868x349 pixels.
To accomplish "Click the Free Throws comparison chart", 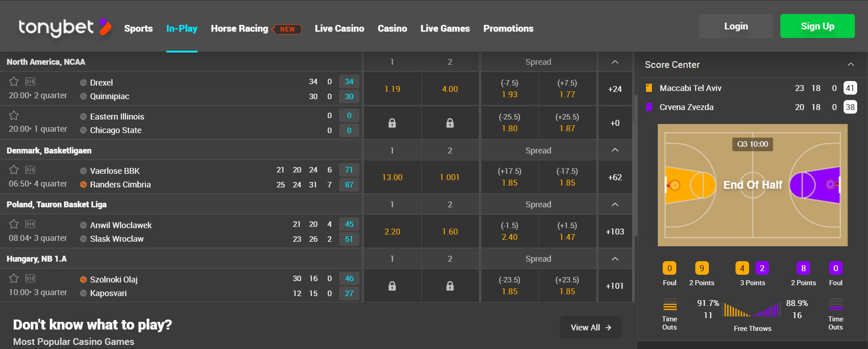I will click(752, 309).
